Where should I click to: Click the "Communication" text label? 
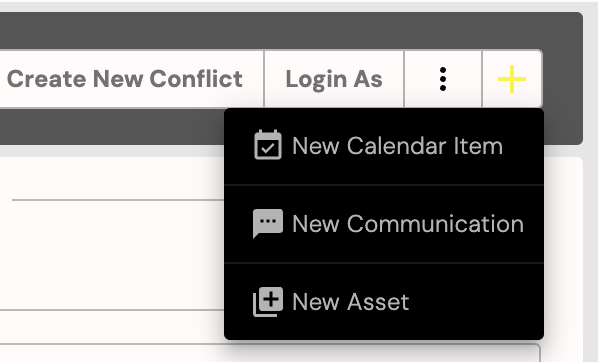click(435, 224)
